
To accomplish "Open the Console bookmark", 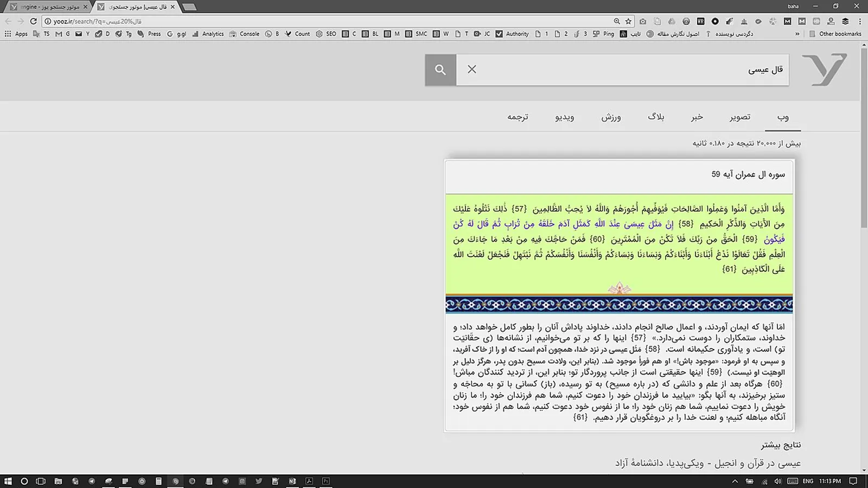I will coord(245,34).
